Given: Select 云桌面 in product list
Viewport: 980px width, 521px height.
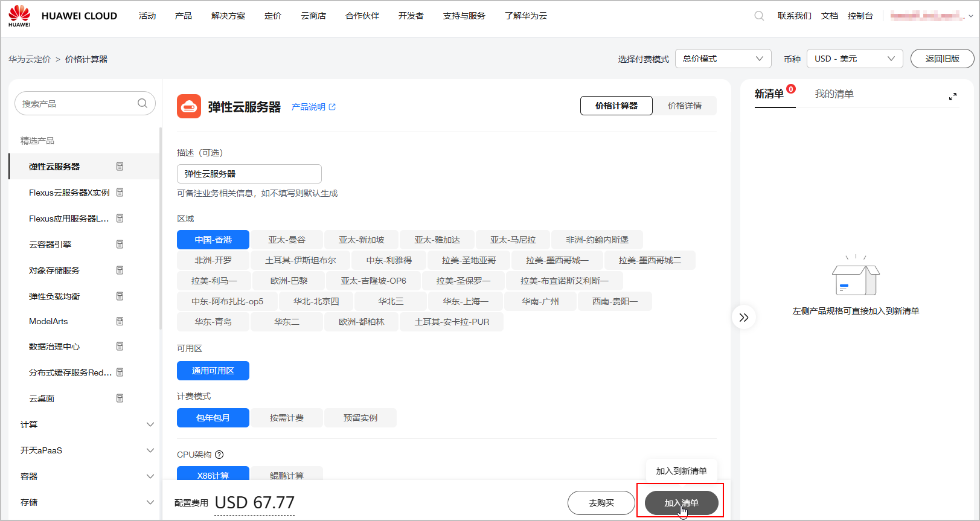Looking at the screenshot, I should (42, 398).
